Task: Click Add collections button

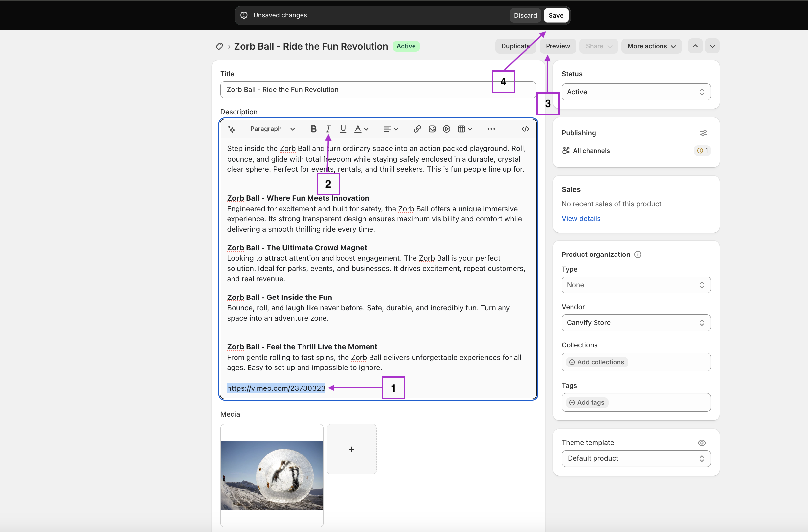Action: click(596, 362)
